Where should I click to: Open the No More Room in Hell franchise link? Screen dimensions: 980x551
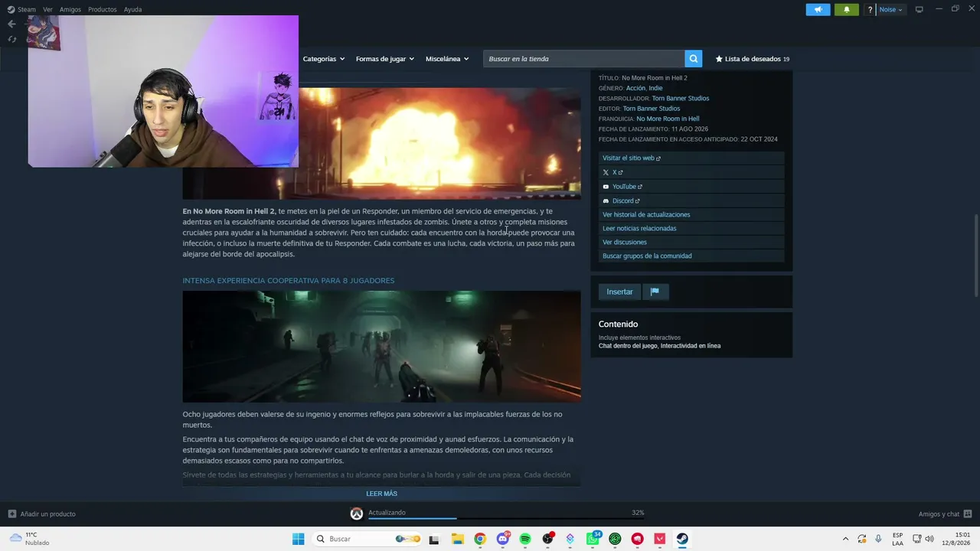click(668, 119)
